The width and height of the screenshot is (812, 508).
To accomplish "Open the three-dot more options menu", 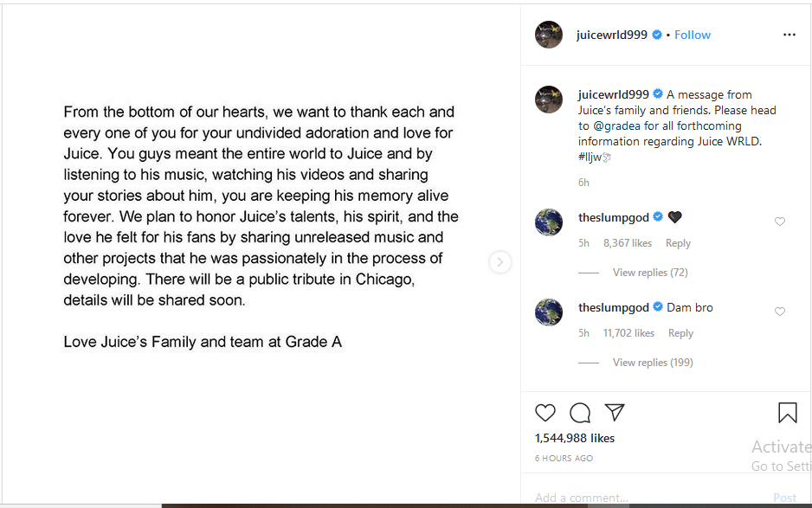I will coord(789,35).
